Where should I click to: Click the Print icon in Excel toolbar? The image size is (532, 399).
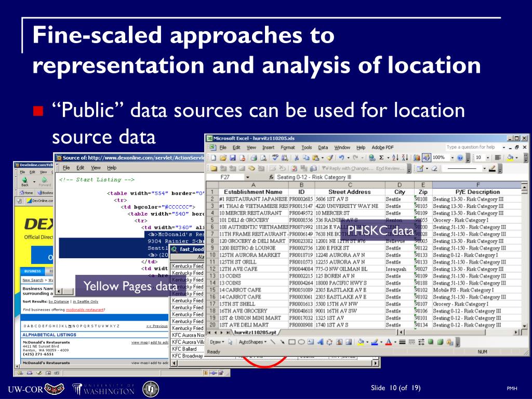pyautogui.click(x=254, y=158)
